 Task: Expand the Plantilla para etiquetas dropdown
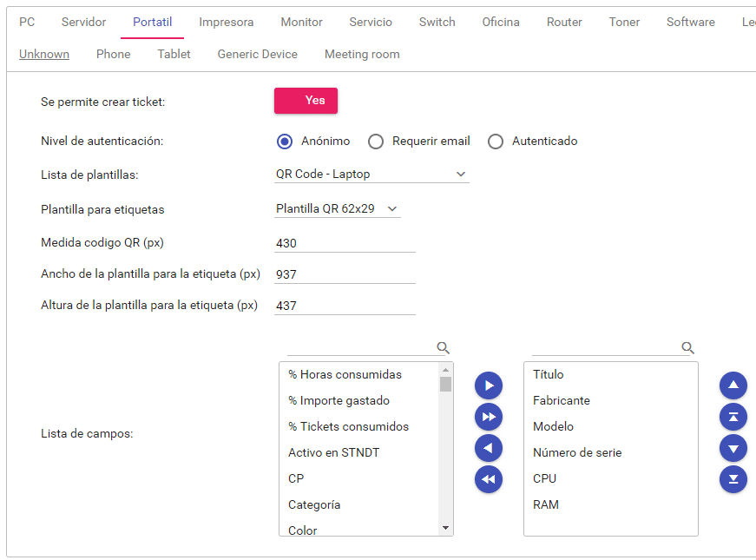click(337, 209)
